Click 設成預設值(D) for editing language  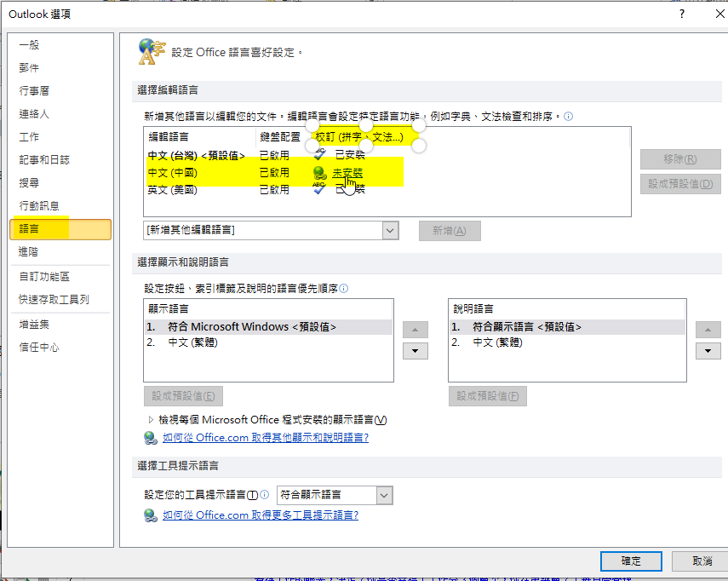tap(680, 184)
